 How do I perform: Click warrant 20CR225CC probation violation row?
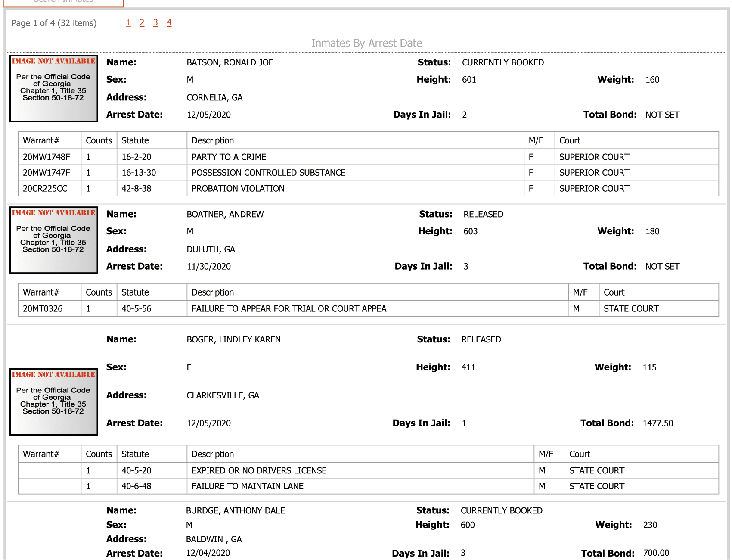tap(368, 188)
